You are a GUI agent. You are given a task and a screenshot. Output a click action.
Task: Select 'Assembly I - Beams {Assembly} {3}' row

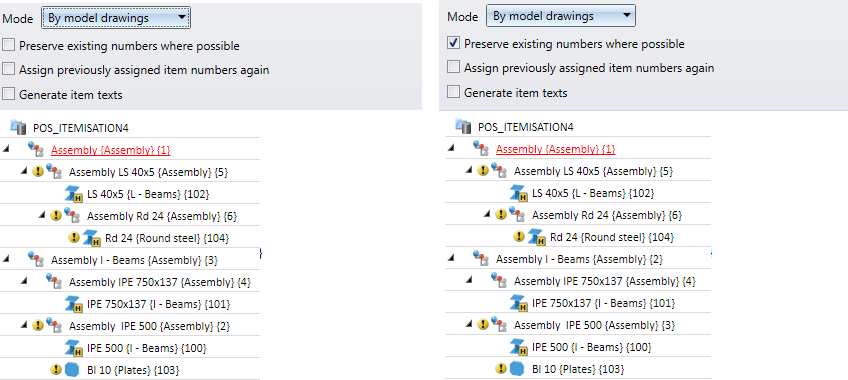coord(134,260)
